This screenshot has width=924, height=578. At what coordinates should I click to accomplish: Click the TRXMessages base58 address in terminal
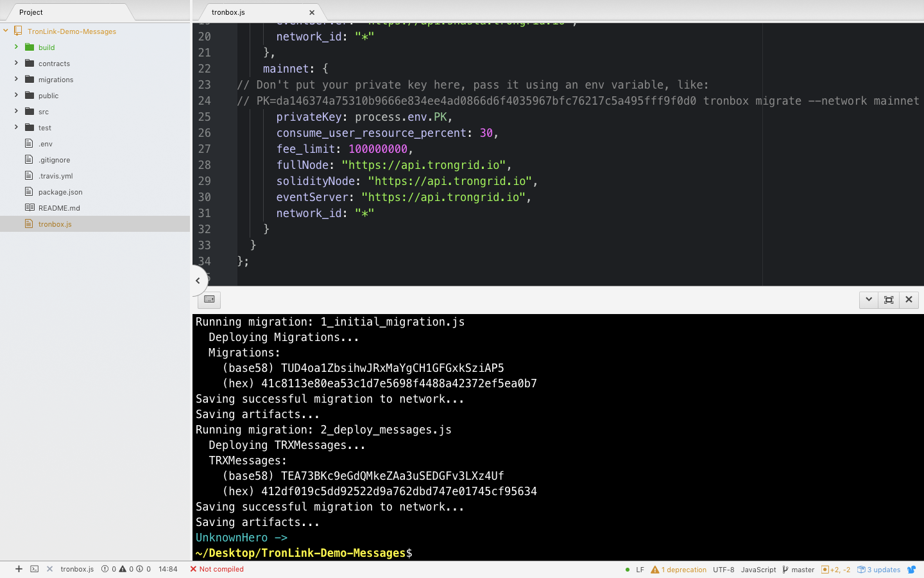pyautogui.click(x=392, y=476)
